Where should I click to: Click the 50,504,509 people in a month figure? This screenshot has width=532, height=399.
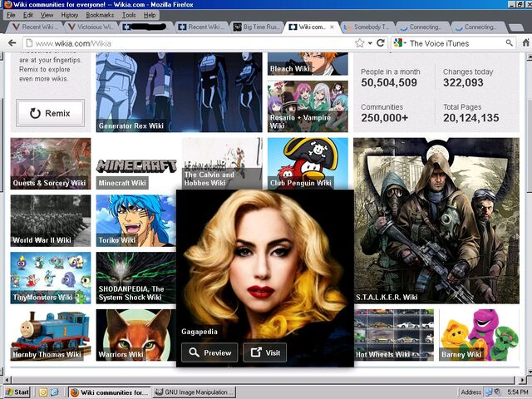coord(389,82)
